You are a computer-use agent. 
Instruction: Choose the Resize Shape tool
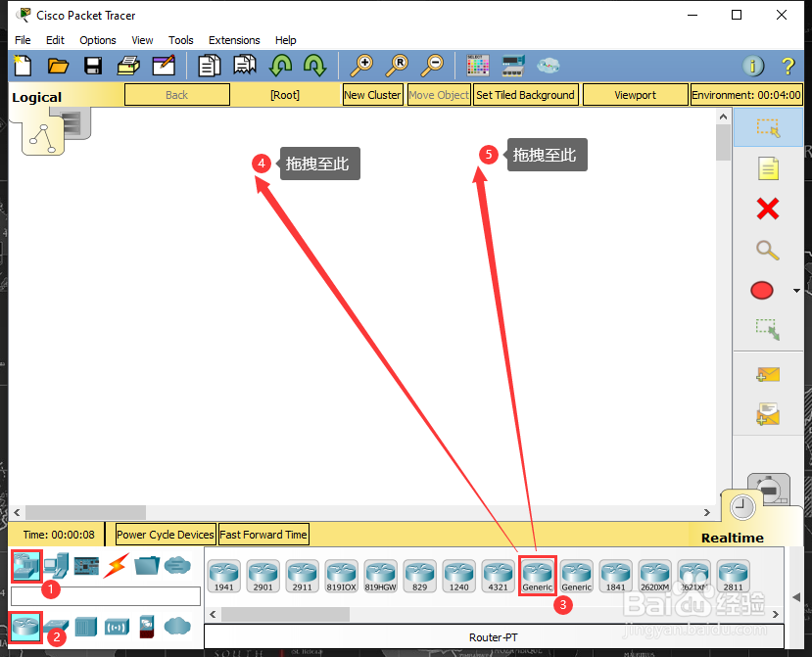click(768, 329)
